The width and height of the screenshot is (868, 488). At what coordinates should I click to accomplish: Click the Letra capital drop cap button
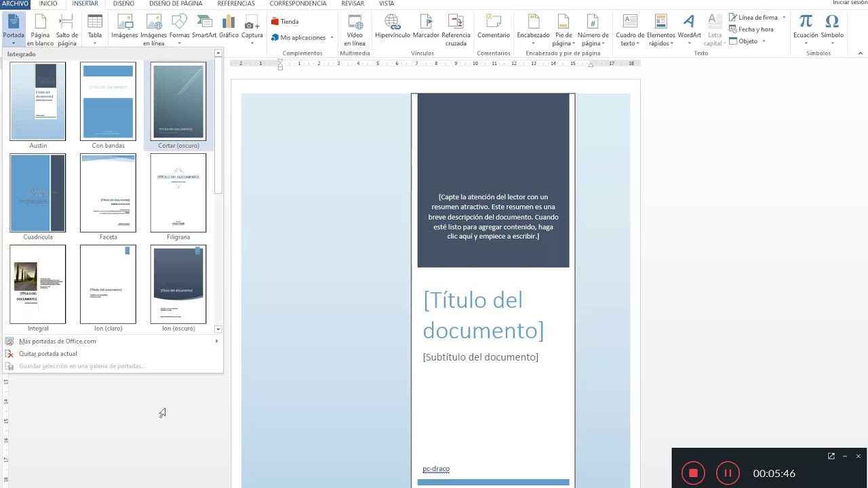point(715,30)
